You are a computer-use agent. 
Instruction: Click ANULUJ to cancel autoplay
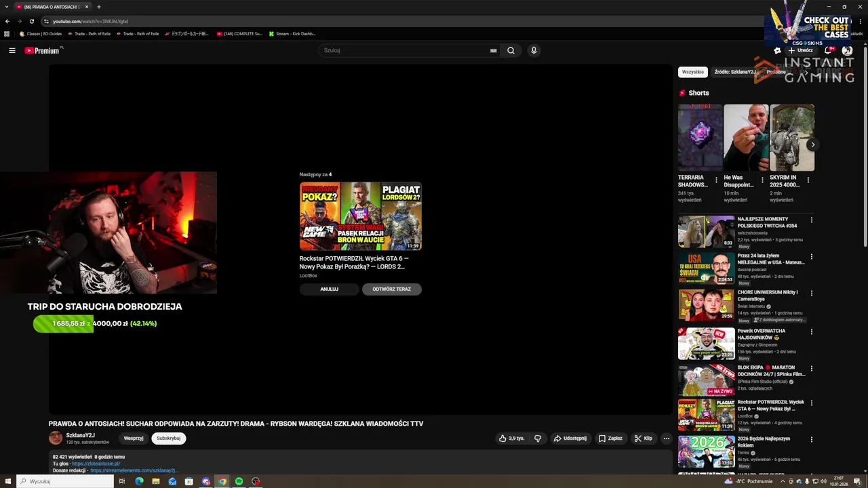(329, 289)
